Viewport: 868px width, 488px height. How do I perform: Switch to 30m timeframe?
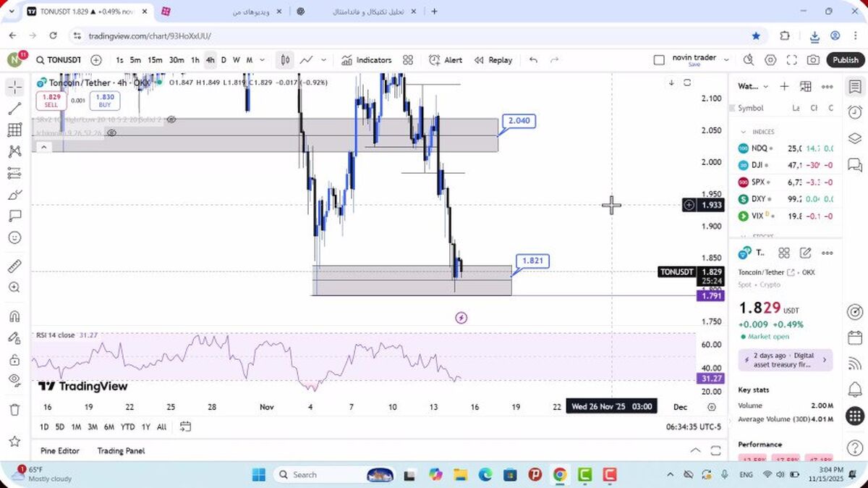[176, 60]
